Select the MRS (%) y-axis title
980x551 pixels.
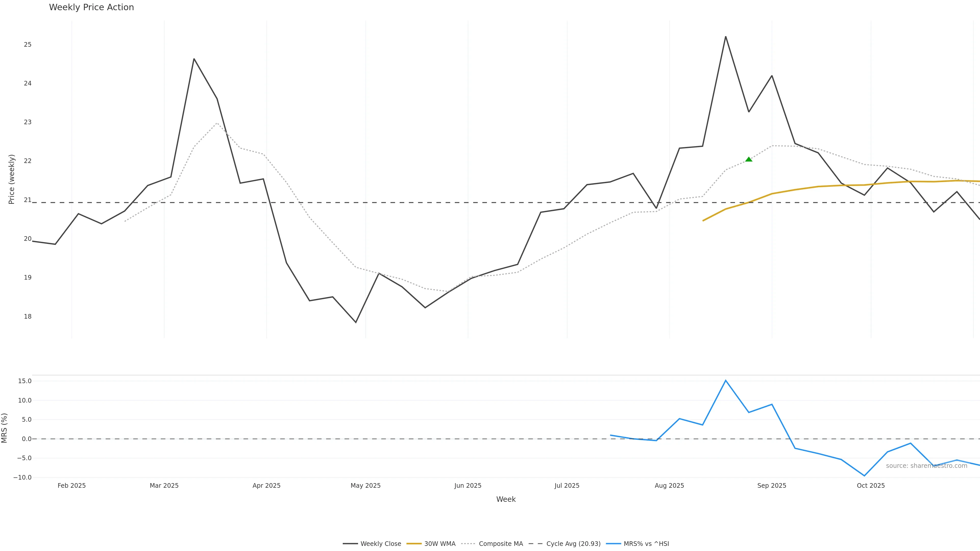(4, 428)
